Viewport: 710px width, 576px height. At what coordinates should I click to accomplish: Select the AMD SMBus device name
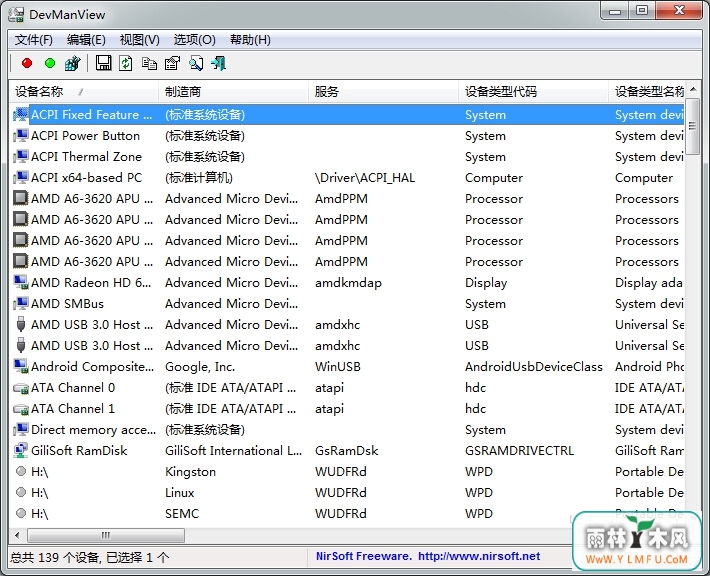click(67, 303)
